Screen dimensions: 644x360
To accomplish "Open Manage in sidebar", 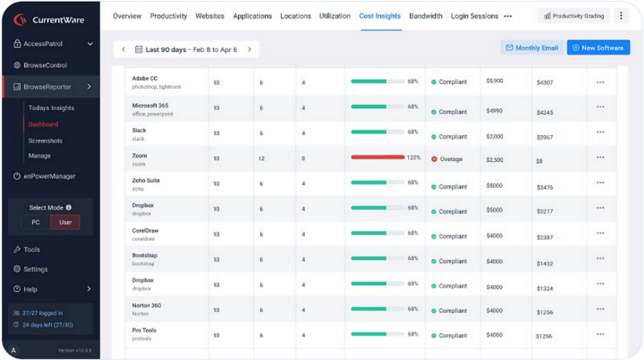I will point(39,156).
